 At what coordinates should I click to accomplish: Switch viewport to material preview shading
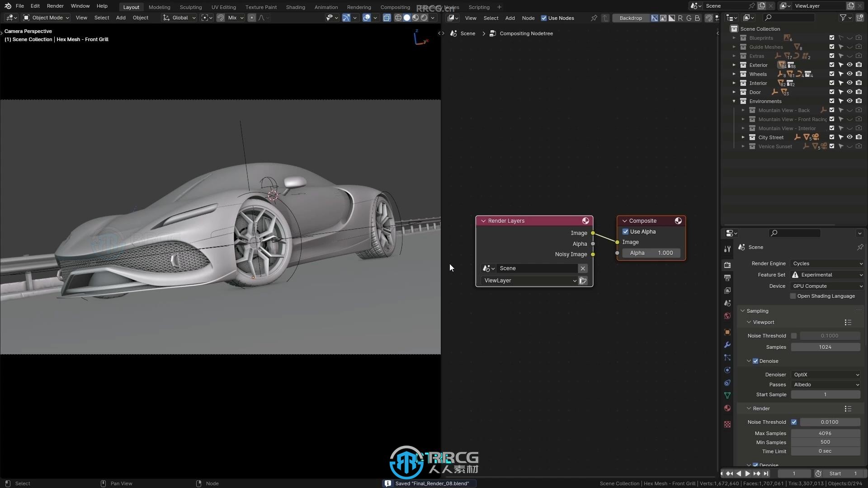tap(415, 18)
